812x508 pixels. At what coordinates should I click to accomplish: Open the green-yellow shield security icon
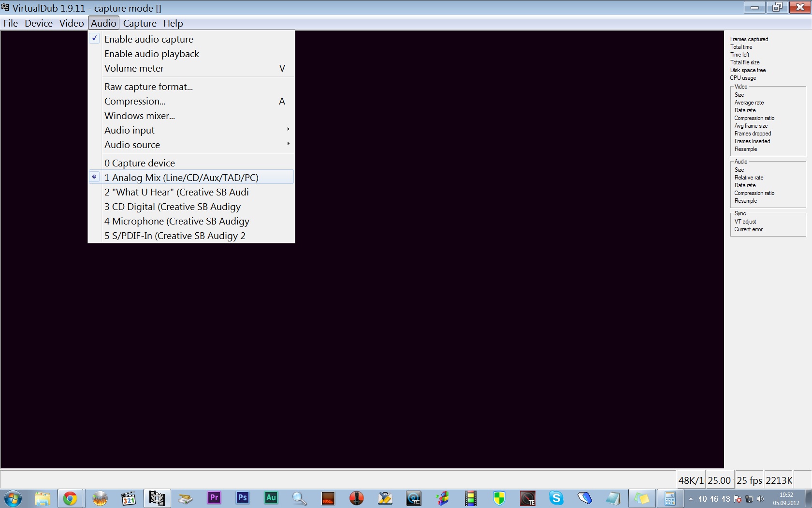(499, 498)
